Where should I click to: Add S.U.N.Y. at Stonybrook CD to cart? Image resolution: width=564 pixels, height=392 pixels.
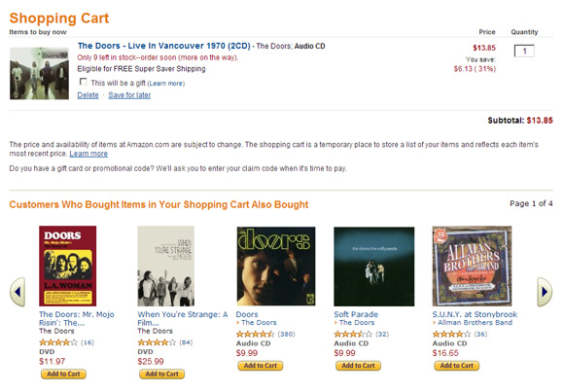(x=457, y=366)
